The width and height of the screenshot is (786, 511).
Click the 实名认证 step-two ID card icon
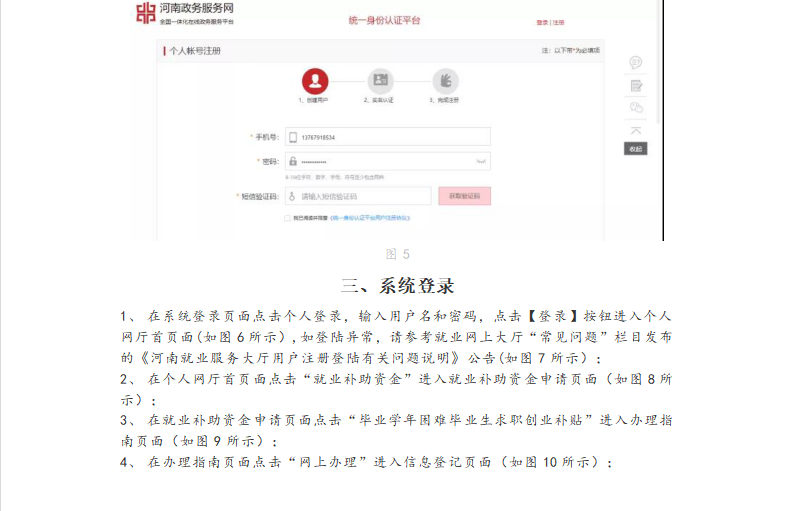[x=380, y=80]
